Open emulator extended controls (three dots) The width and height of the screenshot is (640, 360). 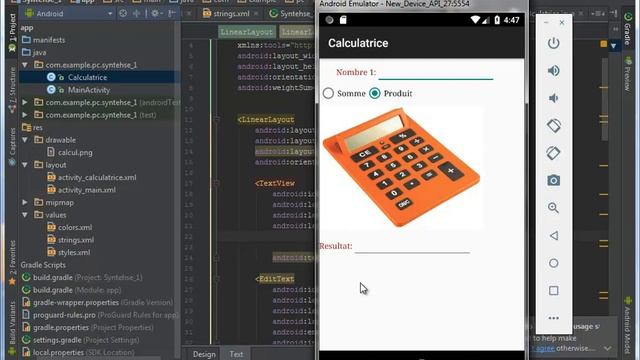click(x=553, y=318)
